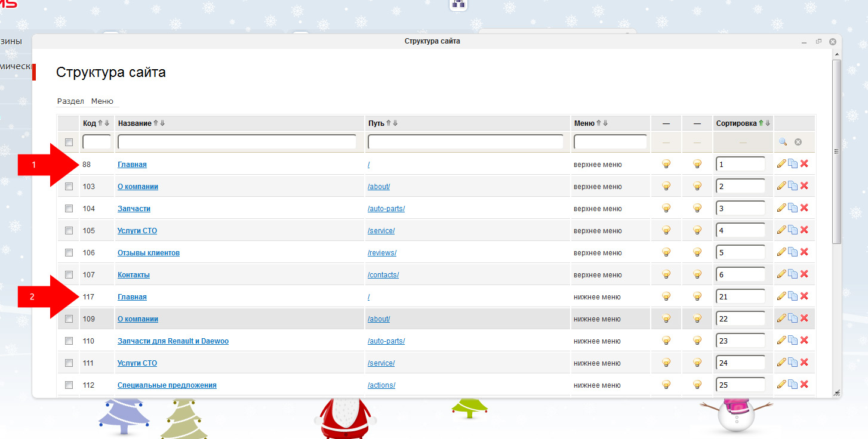Tick the checkbox for row with code 103
This screenshot has width=868, height=439.
69,186
